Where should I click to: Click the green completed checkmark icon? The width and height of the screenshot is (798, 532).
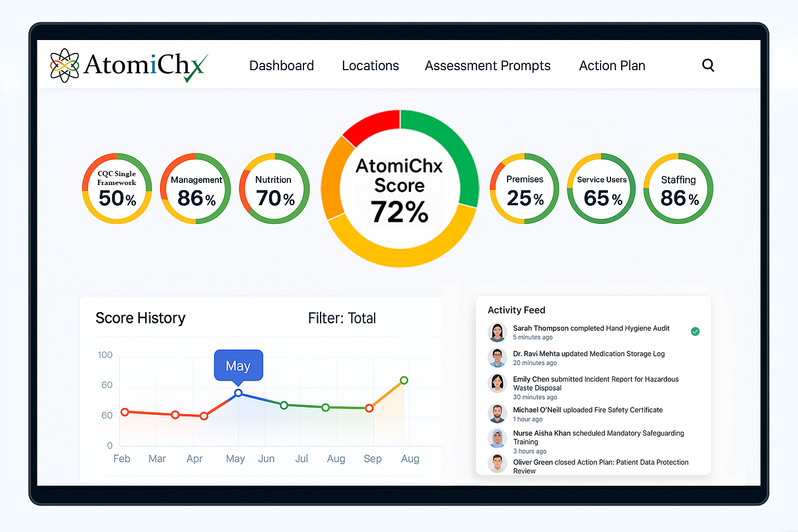(695, 331)
